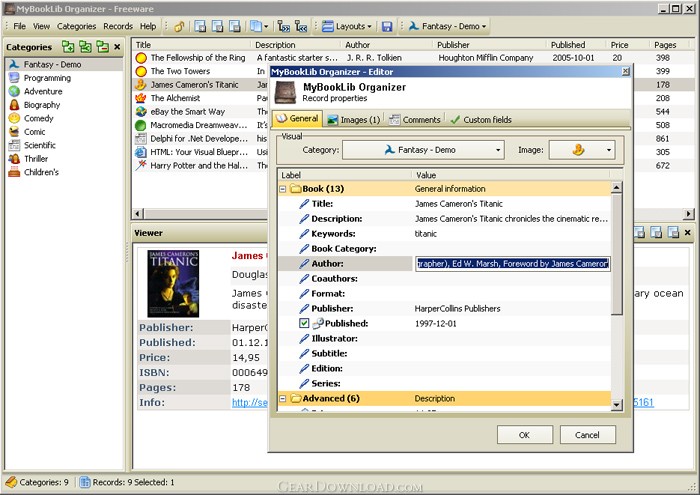Click the expand all tree icon (>>)
Viewport: 700px width, 495px height.
point(283,27)
